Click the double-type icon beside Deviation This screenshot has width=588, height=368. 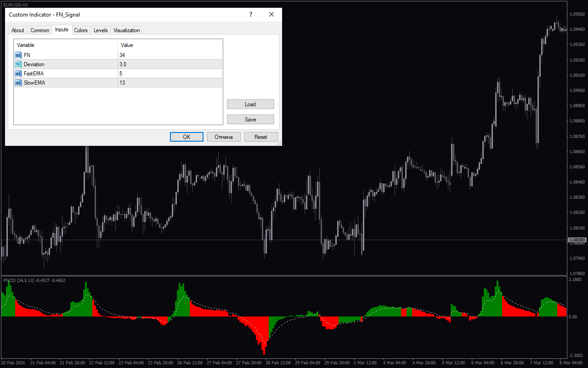tap(18, 64)
